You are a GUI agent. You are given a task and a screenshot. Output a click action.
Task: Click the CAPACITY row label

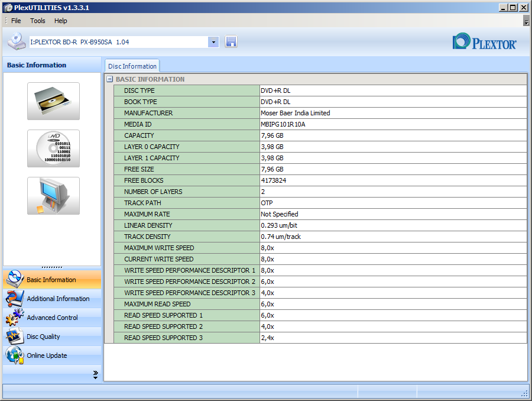(x=139, y=135)
